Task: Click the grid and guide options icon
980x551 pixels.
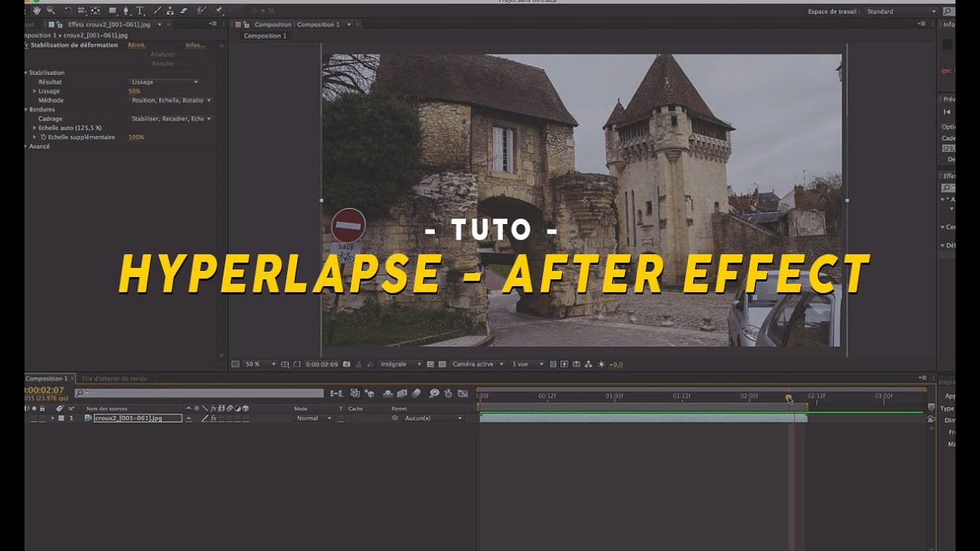Action: (285, 364)
